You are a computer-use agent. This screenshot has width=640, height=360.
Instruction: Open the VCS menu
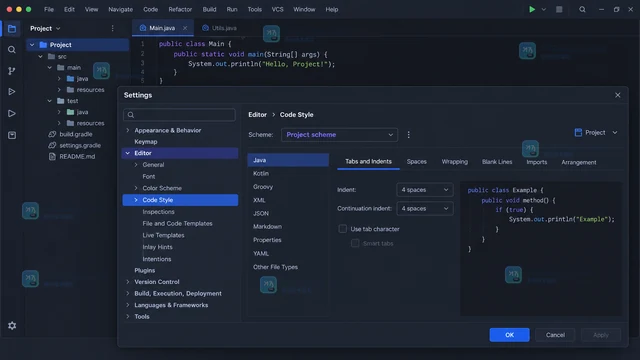278,9
